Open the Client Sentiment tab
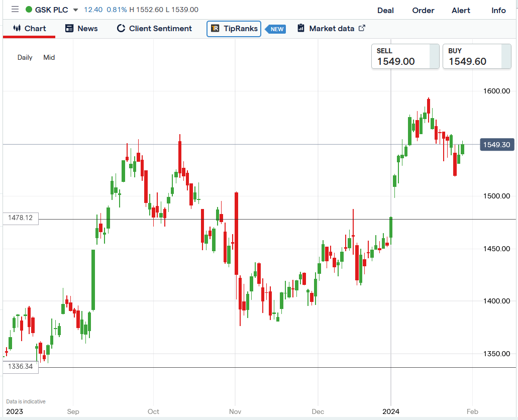Viewport: 518px width, 420px height. [154, 29]
